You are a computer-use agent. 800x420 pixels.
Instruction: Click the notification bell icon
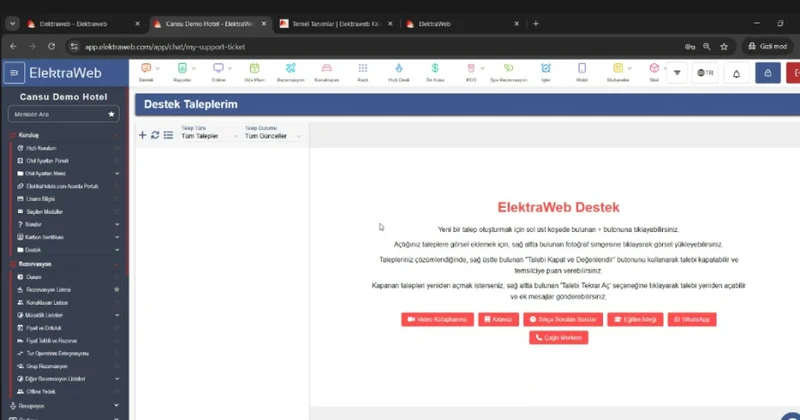point(737,73)
